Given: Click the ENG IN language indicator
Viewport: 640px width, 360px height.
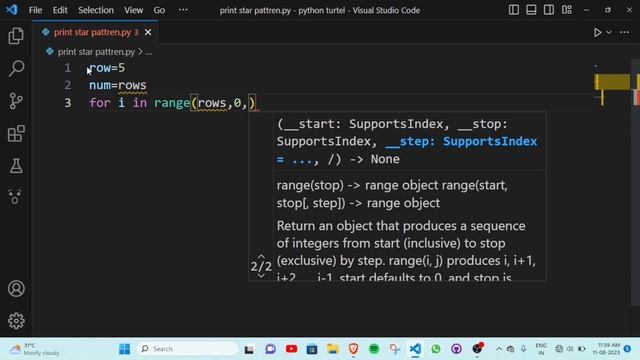Looking at the screenshot, I should tap(541, 349).
